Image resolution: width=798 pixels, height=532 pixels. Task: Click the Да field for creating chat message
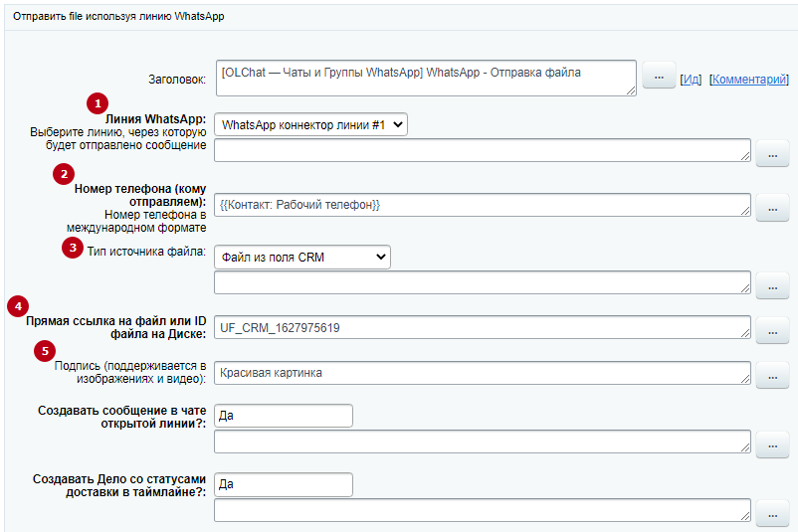[284, 416]
